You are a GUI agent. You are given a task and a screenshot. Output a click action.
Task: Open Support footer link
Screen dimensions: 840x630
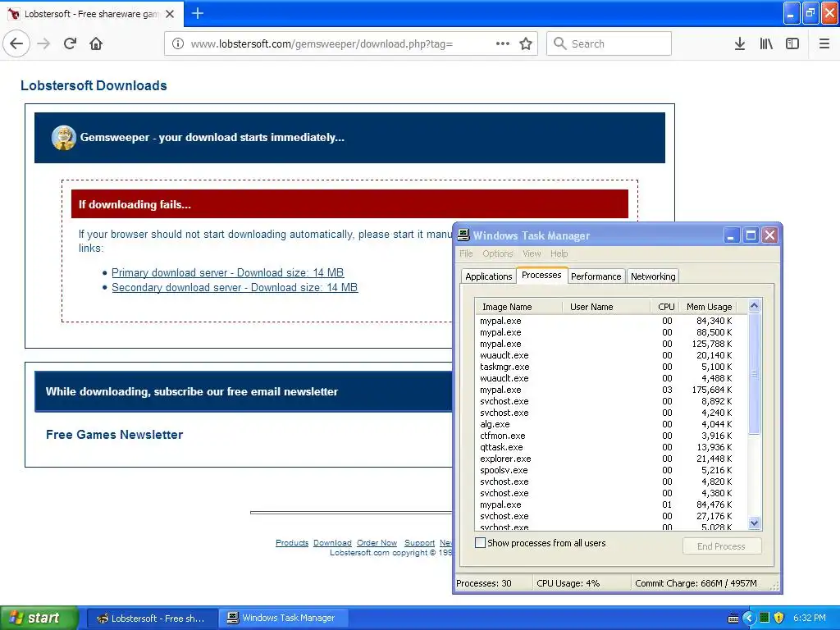point(419,543)
